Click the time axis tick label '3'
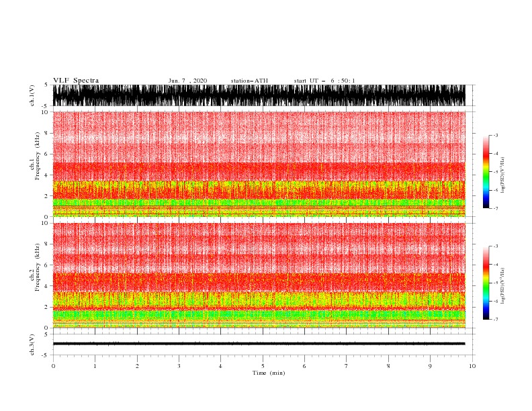 tap(179, 366)
